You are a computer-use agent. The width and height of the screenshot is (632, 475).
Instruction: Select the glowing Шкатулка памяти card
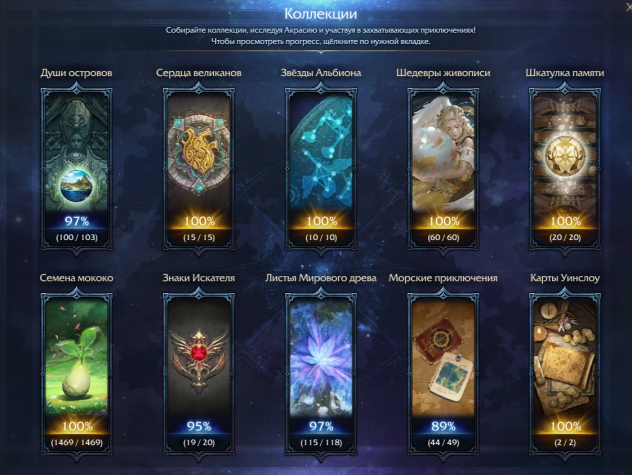(565, 169)
